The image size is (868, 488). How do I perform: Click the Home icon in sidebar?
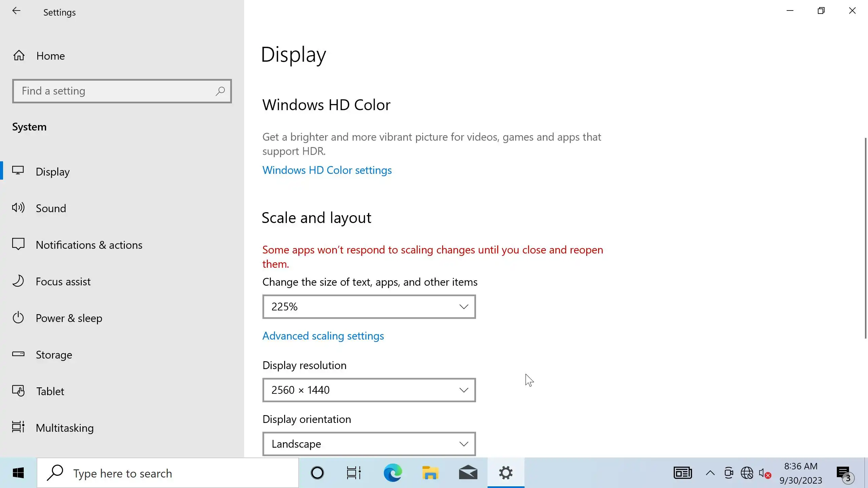(19, 55)
